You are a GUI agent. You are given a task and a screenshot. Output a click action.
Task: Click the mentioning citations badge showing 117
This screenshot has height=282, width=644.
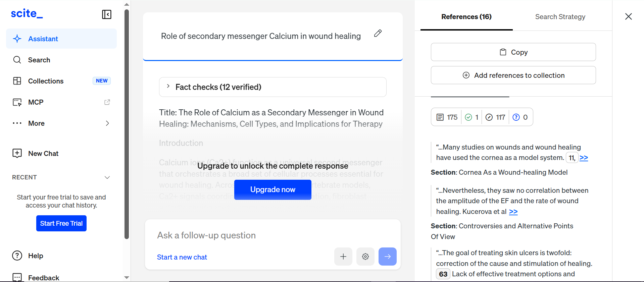[x=495, y=117]
